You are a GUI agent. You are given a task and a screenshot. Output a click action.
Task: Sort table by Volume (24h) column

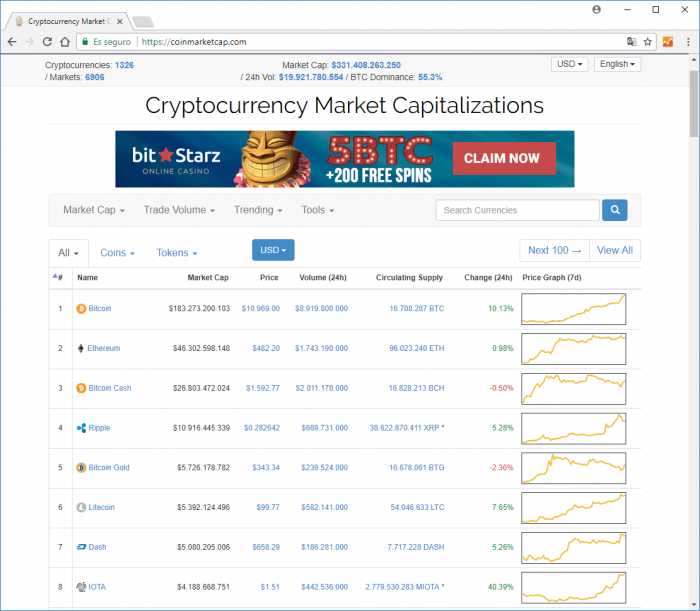point(323,277)
